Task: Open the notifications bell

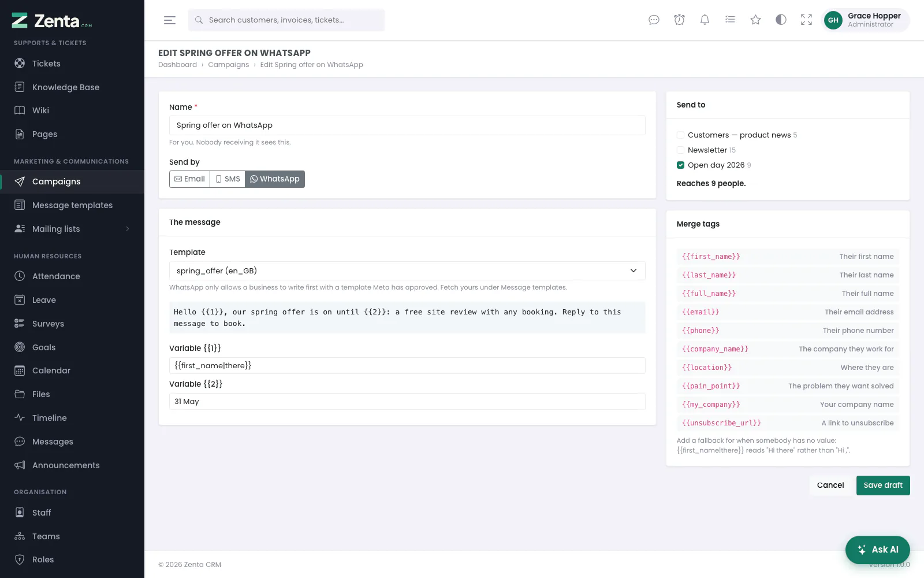Action: click(x=705, y=20)
